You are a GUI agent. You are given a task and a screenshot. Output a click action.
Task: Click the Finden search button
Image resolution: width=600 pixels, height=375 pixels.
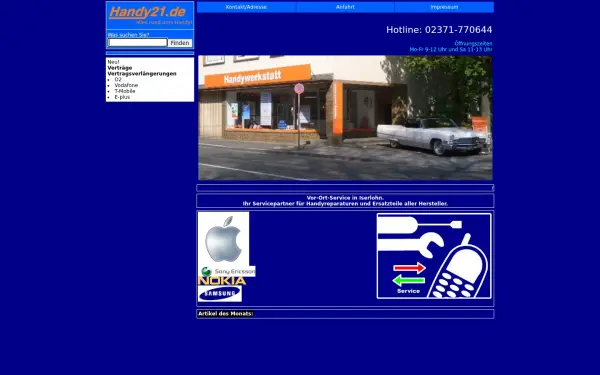[180, 43]
